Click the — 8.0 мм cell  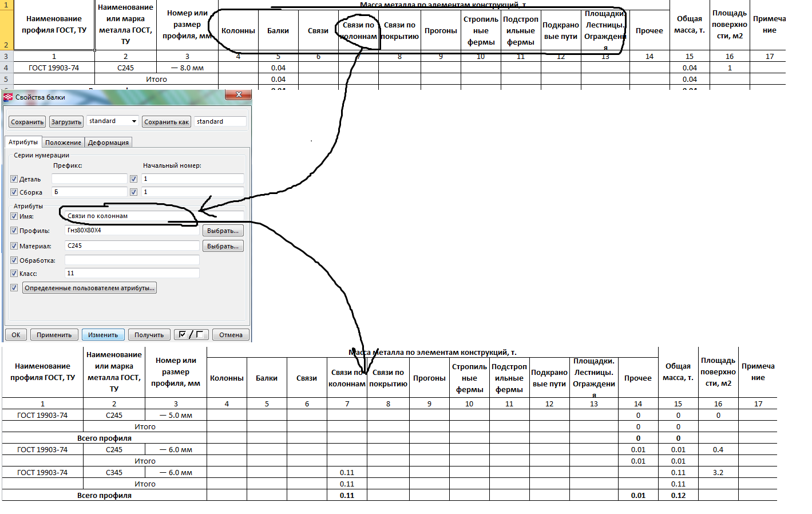(187, 68)
